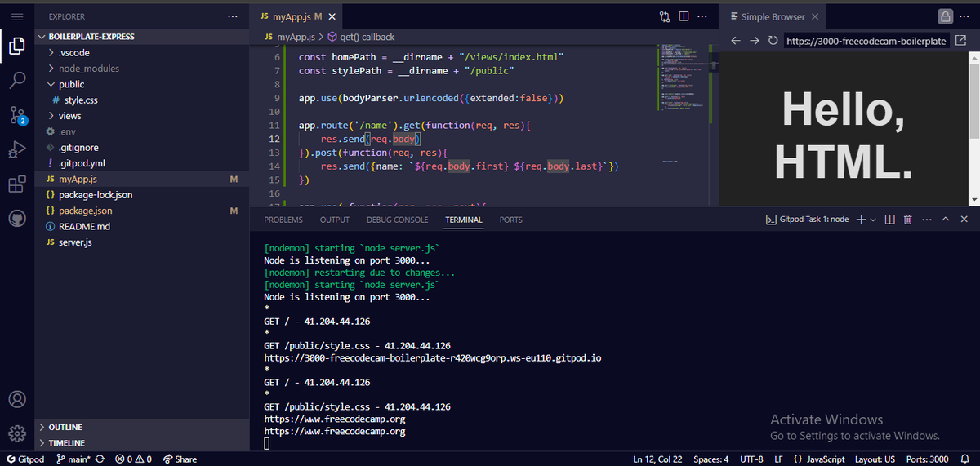Viewport: 980px width, 466px height.
Task: Kill the terminal with trash icon
Action: (x=908, y=220)
